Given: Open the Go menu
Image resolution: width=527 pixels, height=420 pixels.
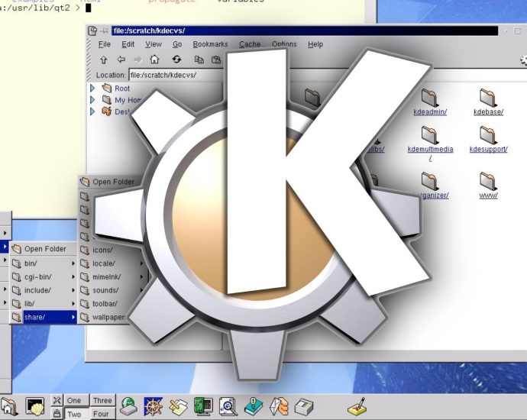Looking at the screenshot, I should (177, 44).
